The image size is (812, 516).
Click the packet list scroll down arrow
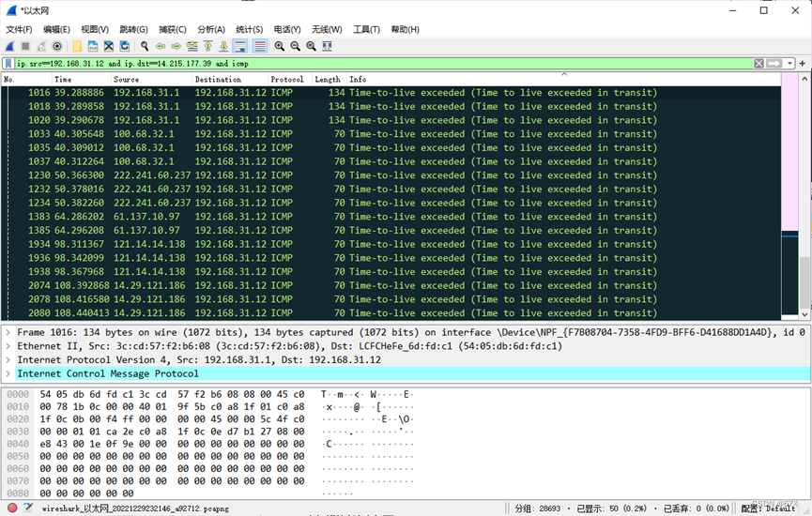804,314
